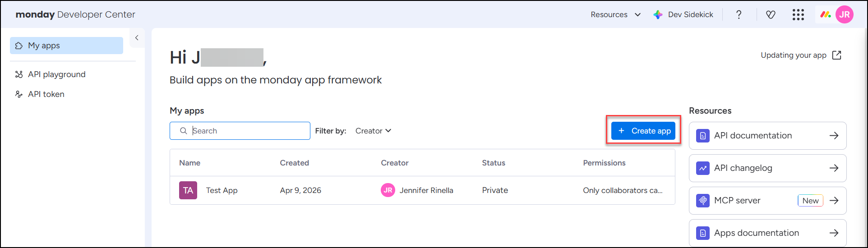Image resolution: width=868 pixels, height=248 pixels.
Task: Click the arrow on MCP server card
Action: click(834, 201)
